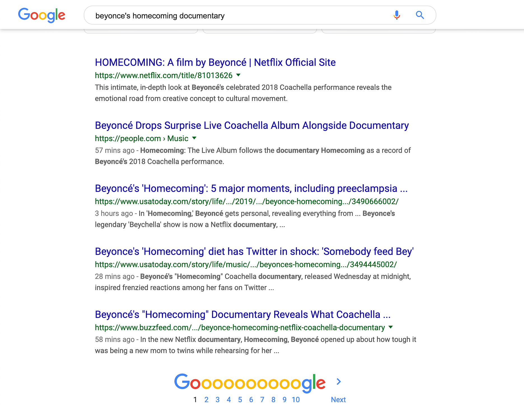Open the '5 major moments' USA Today article
This screenshot has width=524, height=420.
[x=251, y=188]
